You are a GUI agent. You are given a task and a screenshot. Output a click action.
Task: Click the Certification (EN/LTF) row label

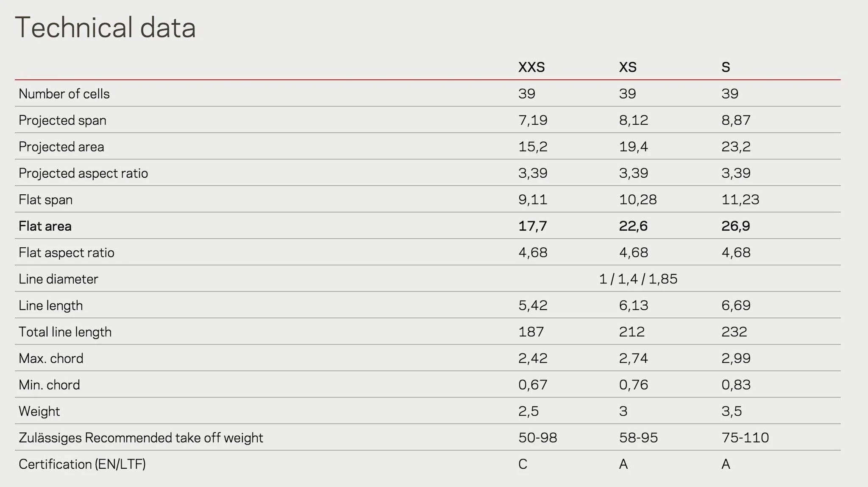tap(82, 464)
